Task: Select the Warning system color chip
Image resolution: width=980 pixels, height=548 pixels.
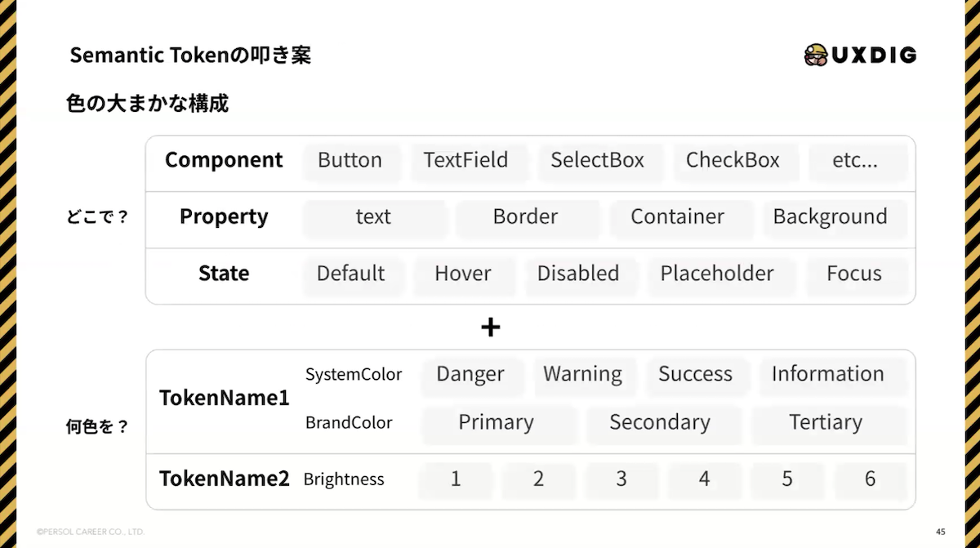Action: 583,375
